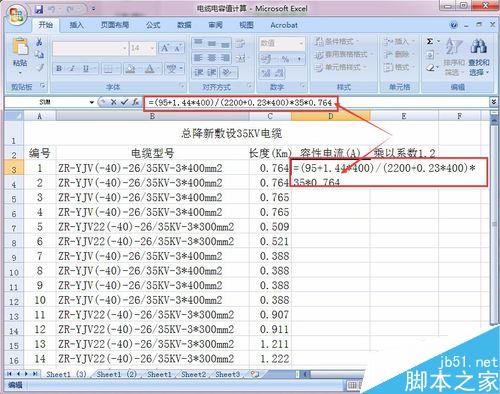Image resolution: width=500 pixels, height=394 pixels.
Task: Click Excel Help question mark icon
Action: (453, 25)
